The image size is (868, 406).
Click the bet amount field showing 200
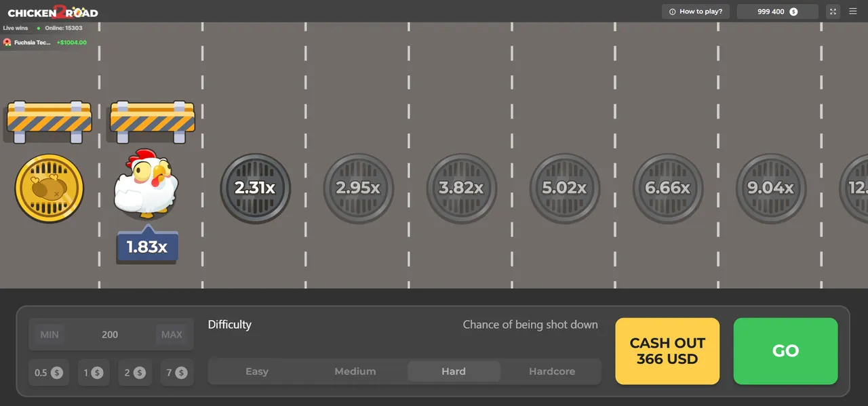click(x=110, y=334)
